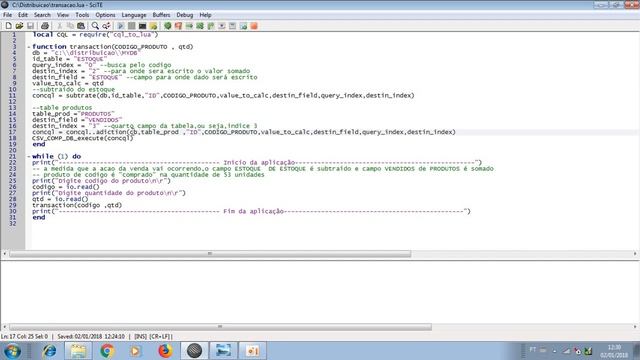Collapse the while loop fold marker
The height and width of the screenshot is (360, 640).
[x=29, y=156]
